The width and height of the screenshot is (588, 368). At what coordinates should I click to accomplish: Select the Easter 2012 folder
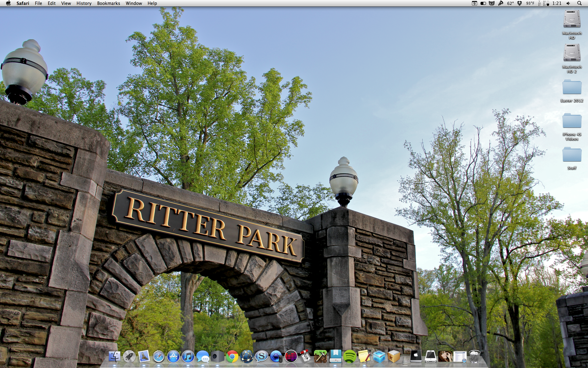tap(572, 89)
